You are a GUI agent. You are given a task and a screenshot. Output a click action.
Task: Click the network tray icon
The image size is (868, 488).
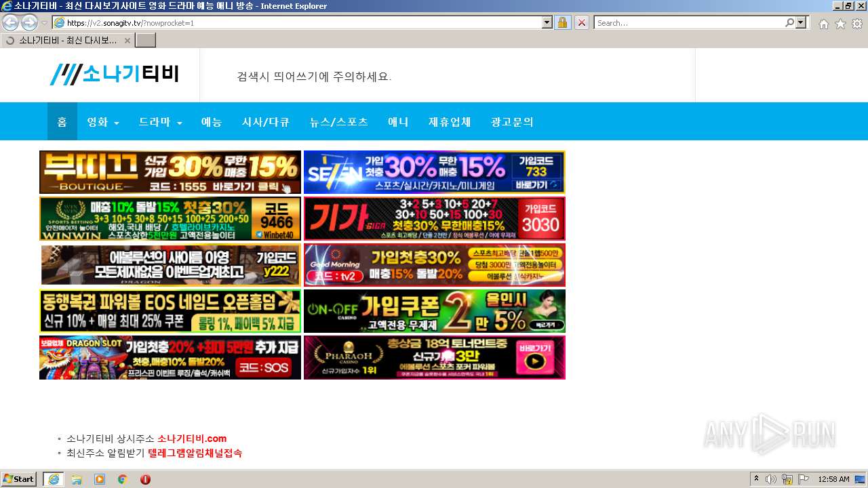click(787, 479)
